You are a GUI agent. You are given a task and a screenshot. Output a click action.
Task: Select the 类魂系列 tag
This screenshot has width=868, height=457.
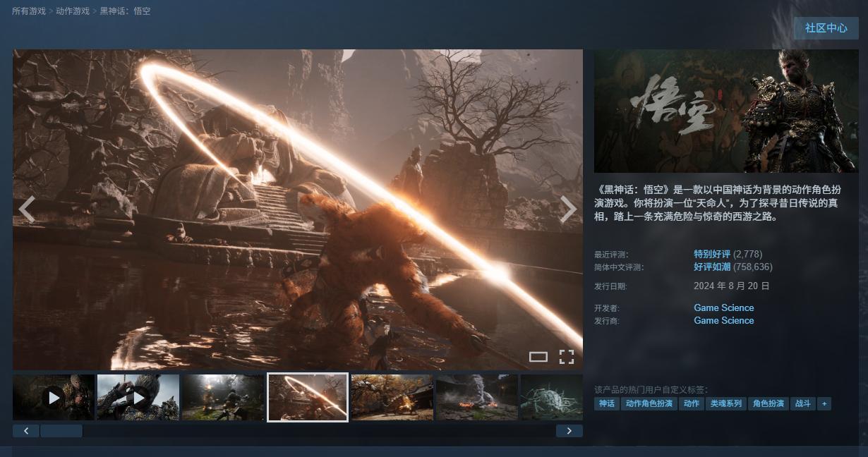(726, 404)
